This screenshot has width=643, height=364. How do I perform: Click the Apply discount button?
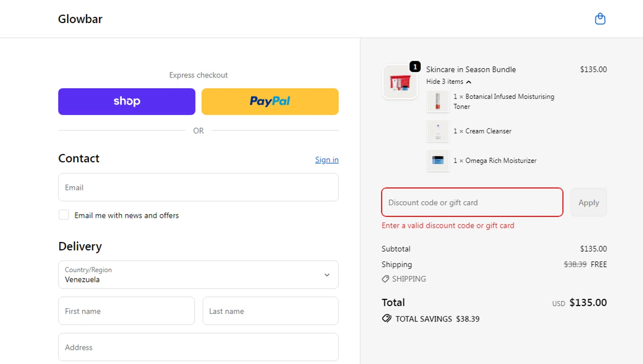coord(589,202)
